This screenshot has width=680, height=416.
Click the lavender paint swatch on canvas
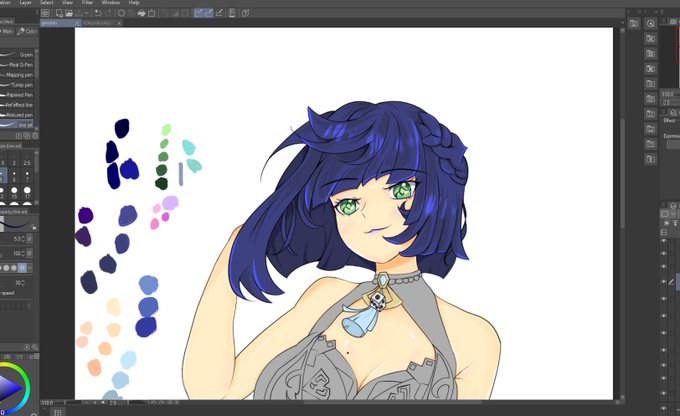170,203
